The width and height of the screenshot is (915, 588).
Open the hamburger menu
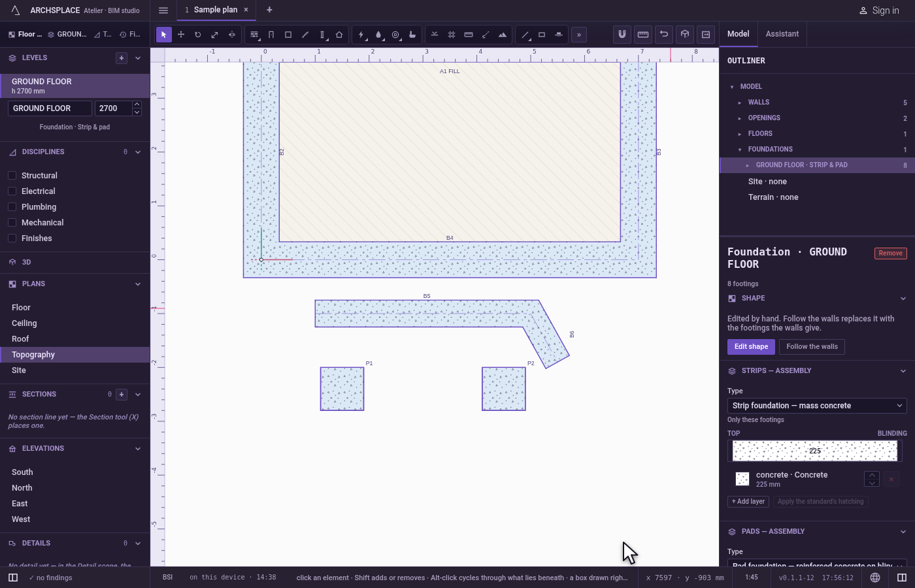click(163, 10)
